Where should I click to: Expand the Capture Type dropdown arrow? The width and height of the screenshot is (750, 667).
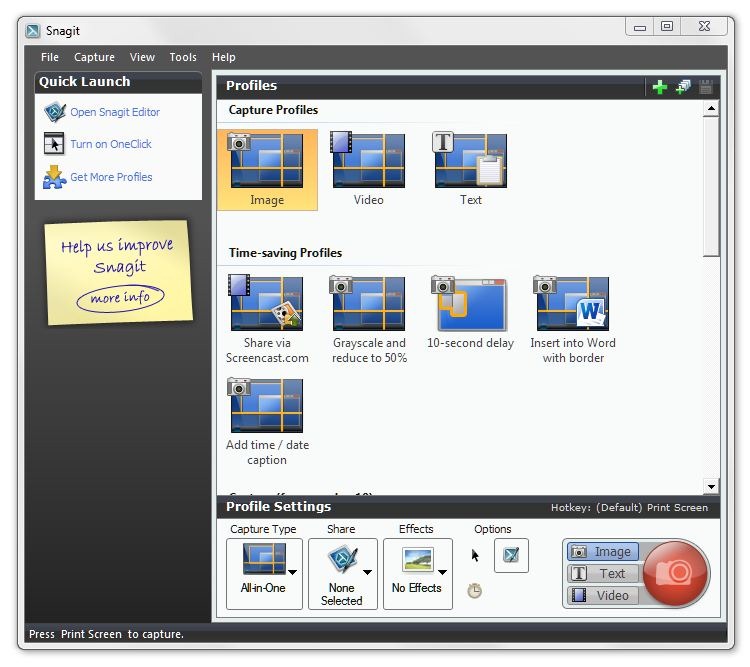[293, 572]
